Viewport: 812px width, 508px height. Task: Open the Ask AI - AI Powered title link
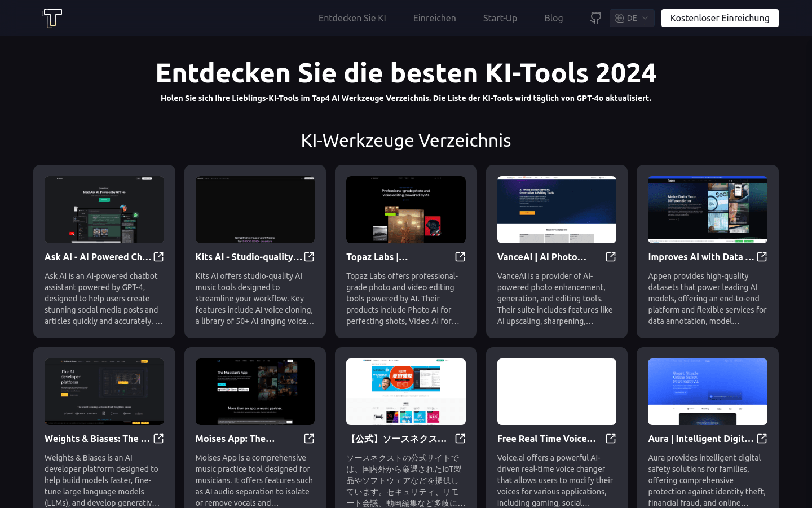click(x=98, y=257)
